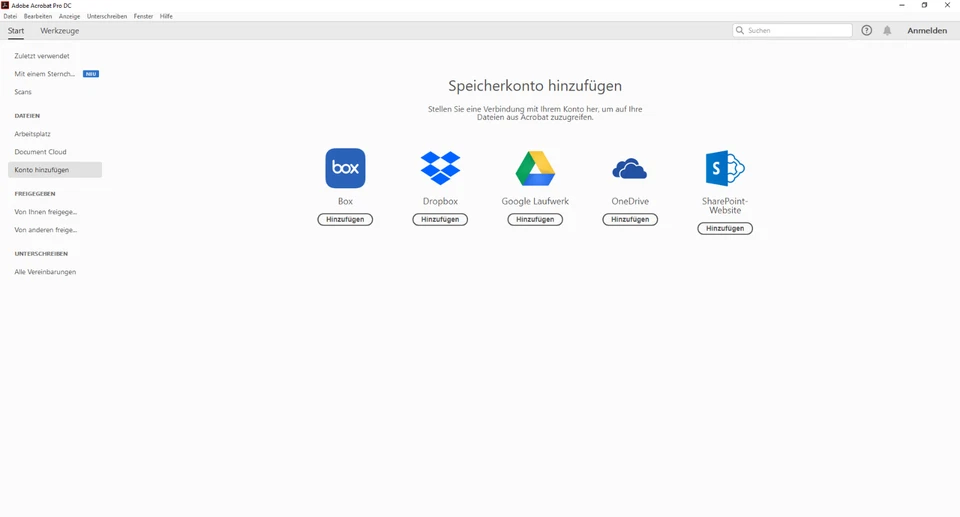Switch to the Start tab

coord(16,31)
